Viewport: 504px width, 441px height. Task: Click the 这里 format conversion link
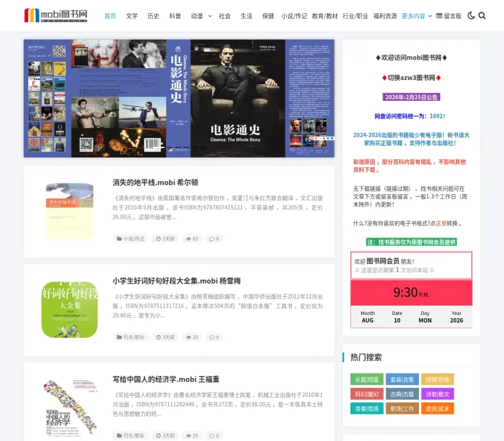440,223
